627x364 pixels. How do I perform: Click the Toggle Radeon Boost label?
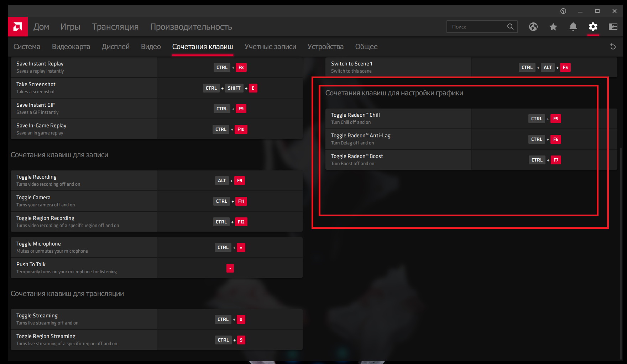pos(357,156)
